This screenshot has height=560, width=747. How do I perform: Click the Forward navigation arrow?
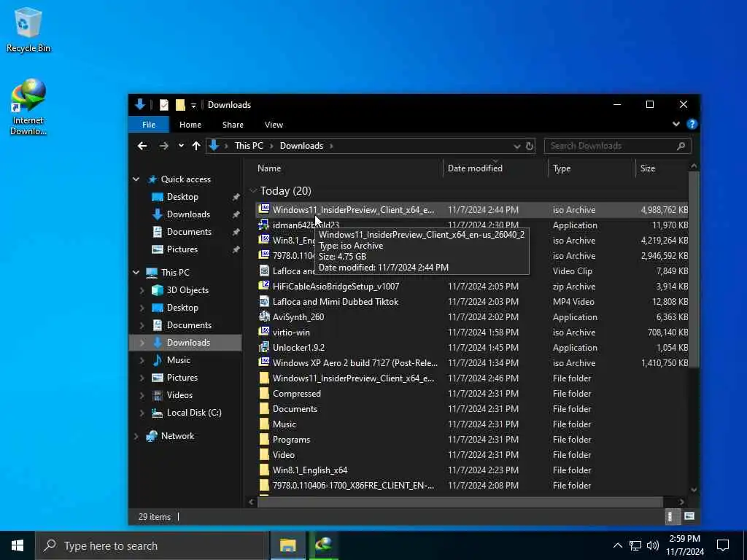click(x=163, y=146)
